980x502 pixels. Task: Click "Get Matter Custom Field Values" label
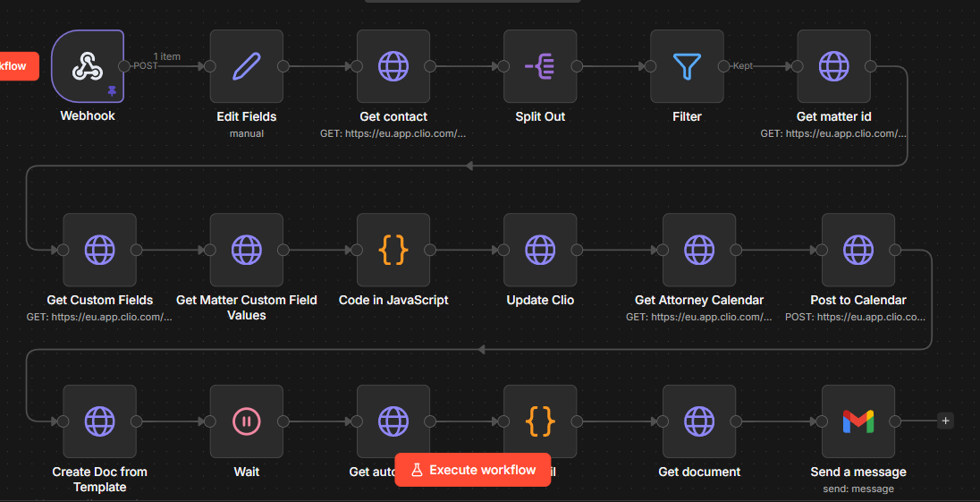click(246, 308)
